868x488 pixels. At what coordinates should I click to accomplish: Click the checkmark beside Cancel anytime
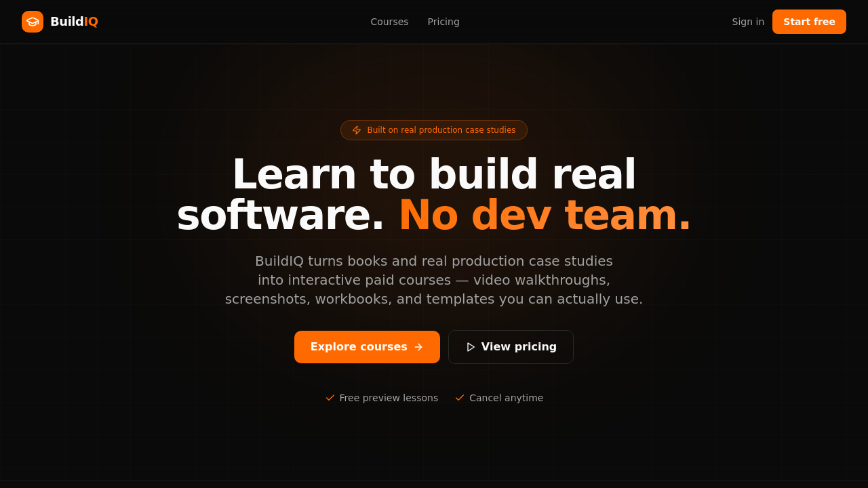[460, 398]
